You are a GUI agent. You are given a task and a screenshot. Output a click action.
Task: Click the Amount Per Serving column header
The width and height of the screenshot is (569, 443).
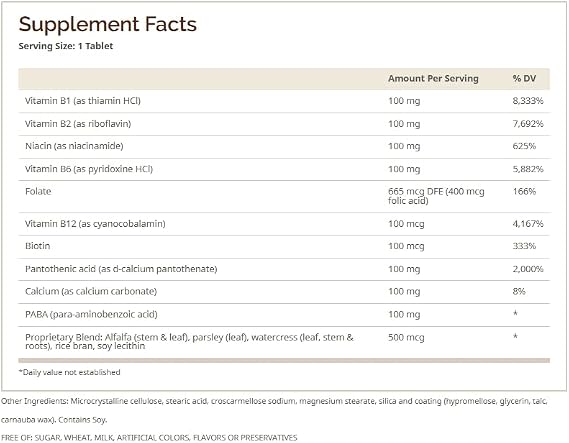(x=433, y=78)
